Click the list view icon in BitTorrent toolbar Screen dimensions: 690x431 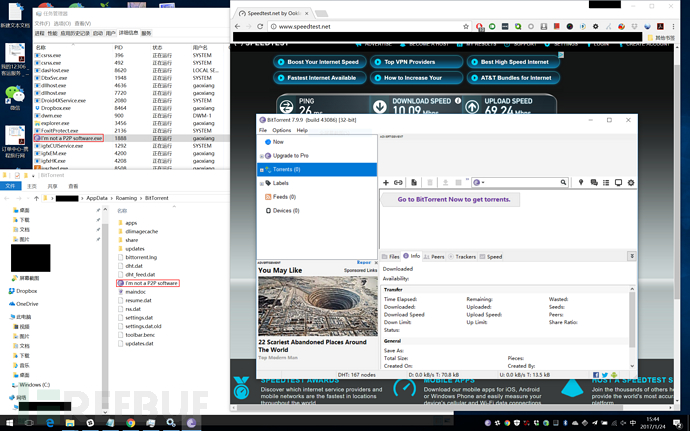click(606, 182)
